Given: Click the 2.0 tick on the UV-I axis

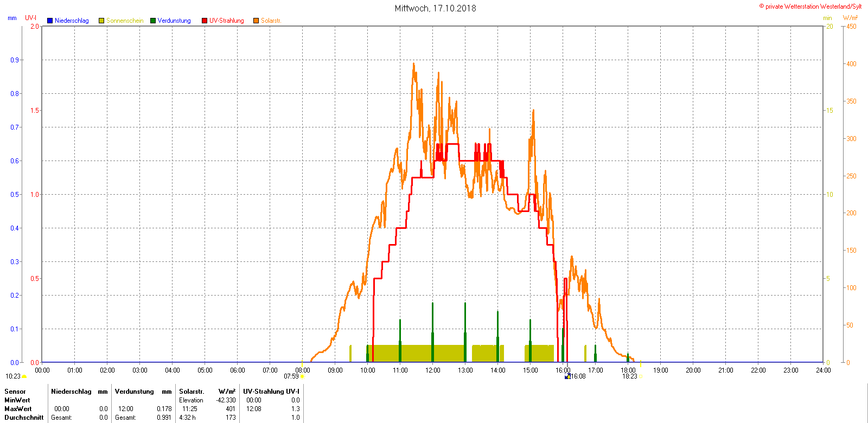Looking at the screenshot, I should tap(35, 27).
